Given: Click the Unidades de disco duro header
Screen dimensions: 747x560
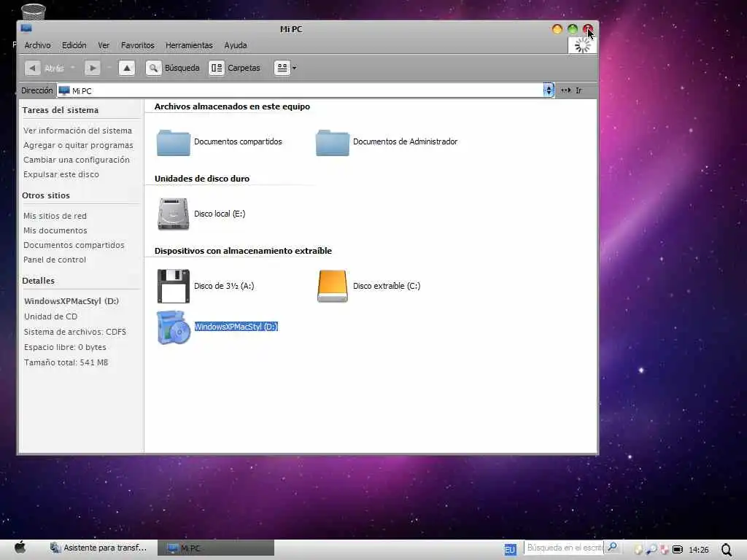Looking at the screenshot, I should [x=202, y=179].
